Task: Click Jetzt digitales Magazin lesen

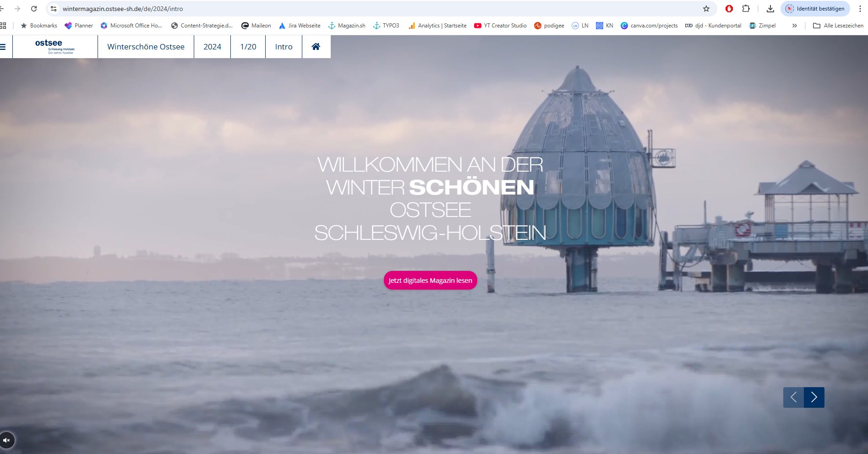Action: (430, 281)
